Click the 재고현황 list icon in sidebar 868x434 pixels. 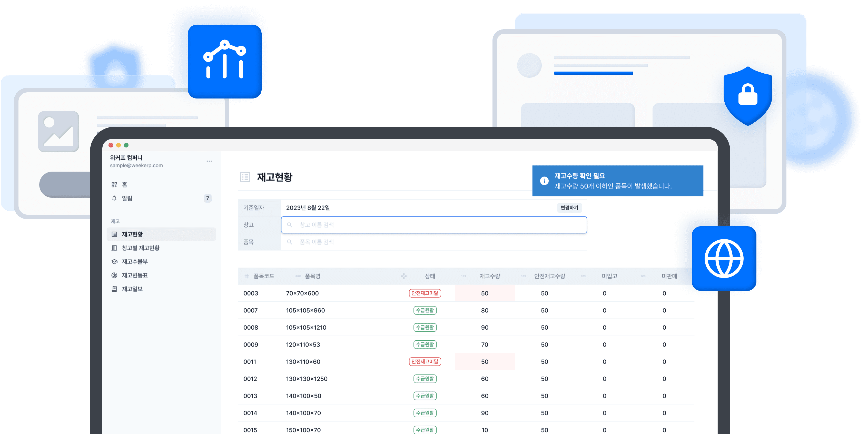tap(114, 234)
